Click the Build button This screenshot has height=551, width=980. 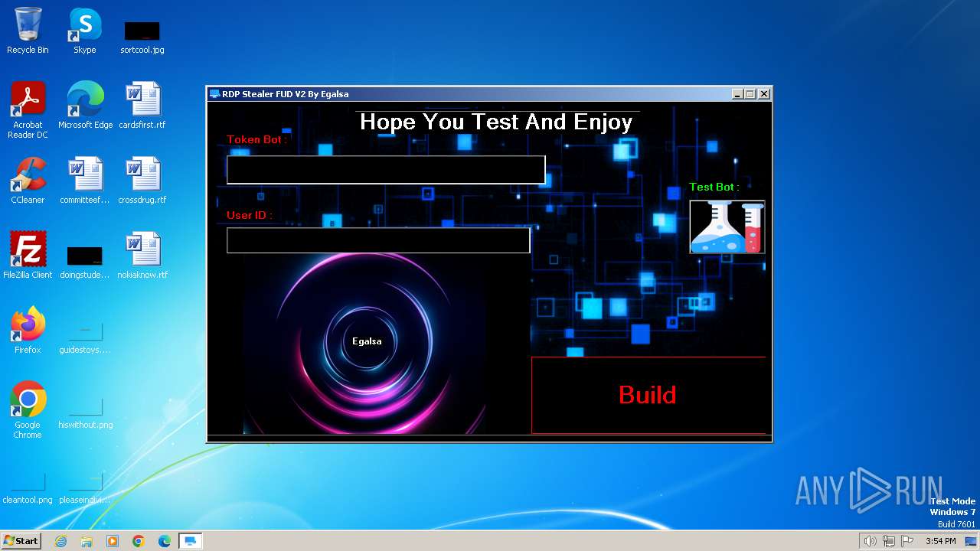tap(648, 395)
